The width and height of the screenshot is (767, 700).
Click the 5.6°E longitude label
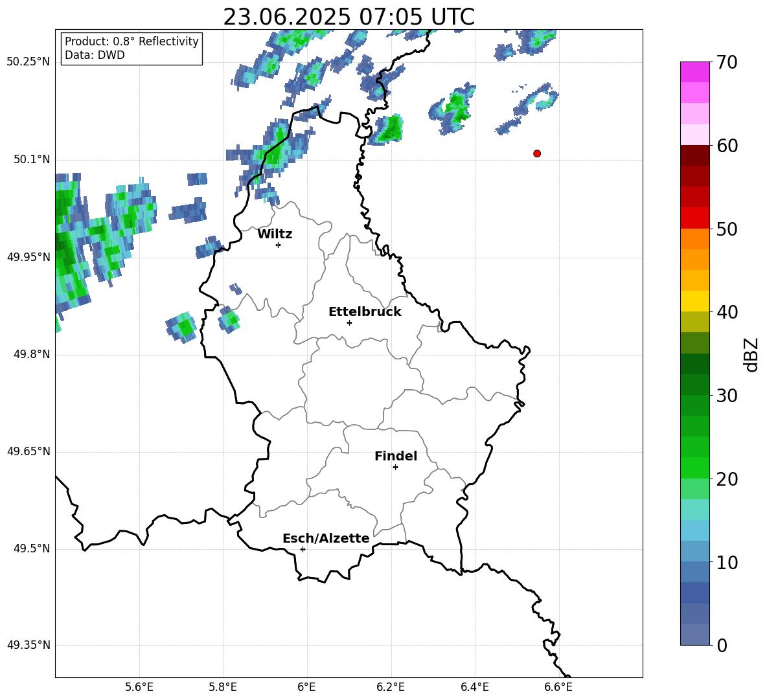click(x=139, y=687)
